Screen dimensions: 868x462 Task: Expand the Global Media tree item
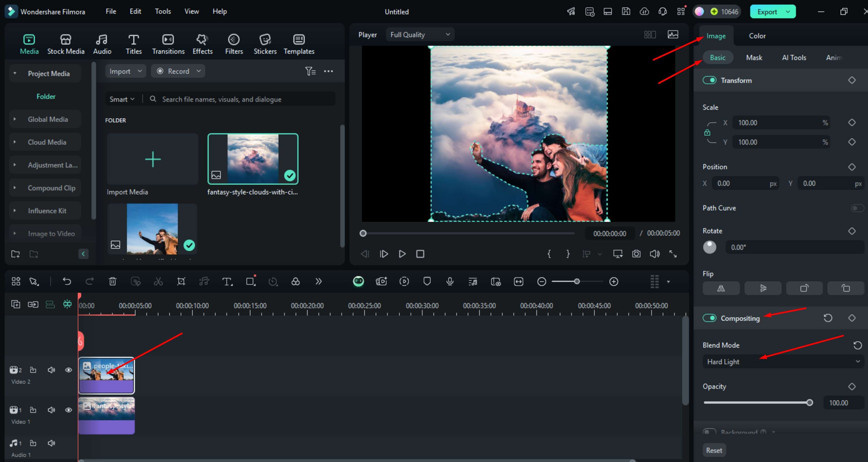(15, 119)
